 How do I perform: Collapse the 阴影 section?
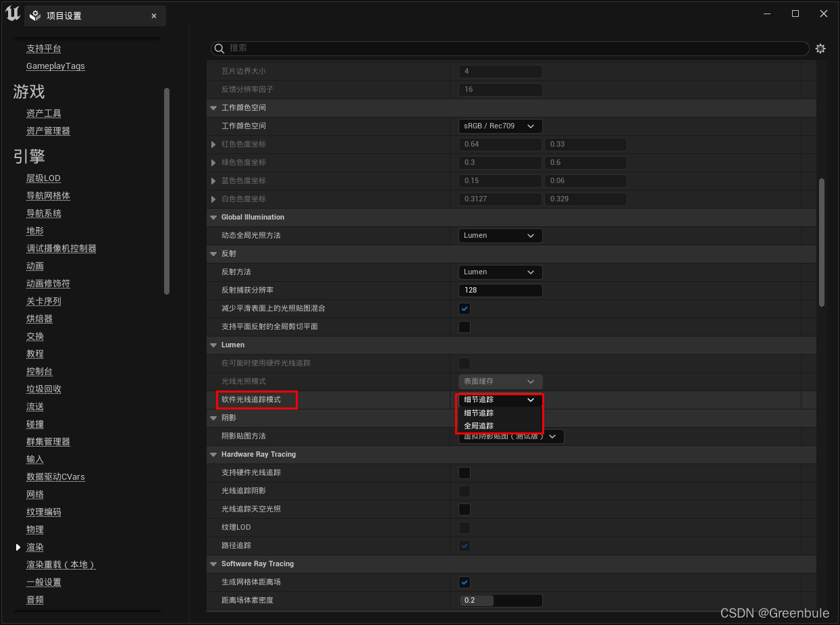coord(213,418)
